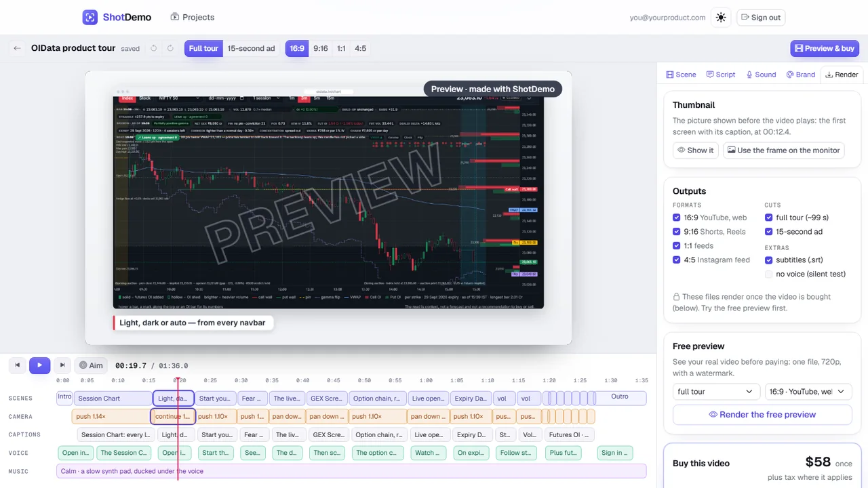Viewport: 868px width, 488px height.
Task: Open the full tour preview dropdown
Action: pos(716,392)
